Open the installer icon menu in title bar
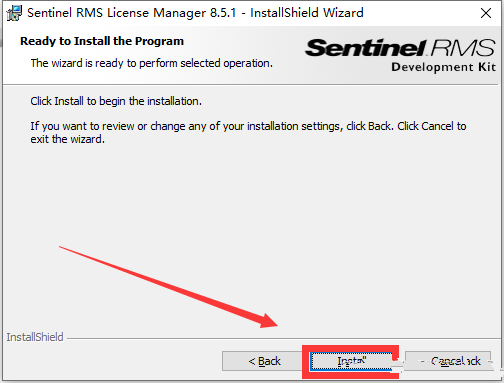 [14, 13]
